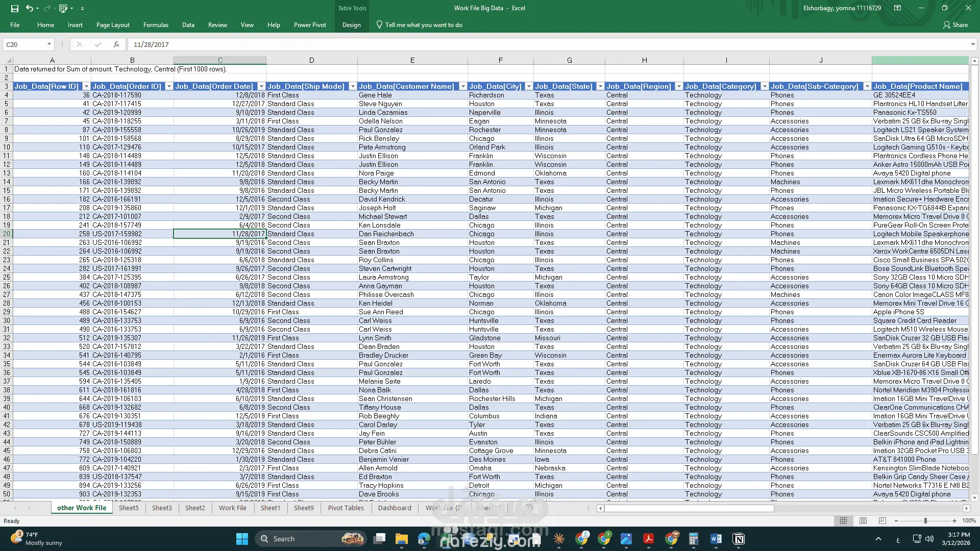Click the 100% zoom level
The height and width of the screenshot is (551, 980).
(x=969, y=521)
